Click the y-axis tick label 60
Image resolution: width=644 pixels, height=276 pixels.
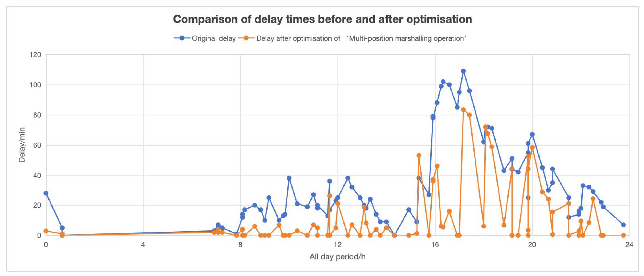[x=37, y=145]
